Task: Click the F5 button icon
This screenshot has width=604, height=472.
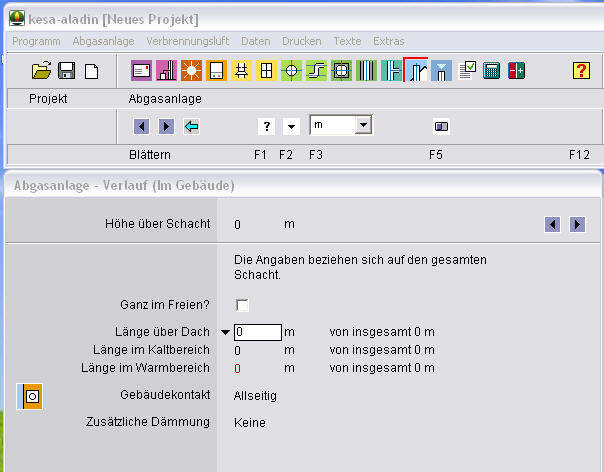Action: (x=441, y=126)
